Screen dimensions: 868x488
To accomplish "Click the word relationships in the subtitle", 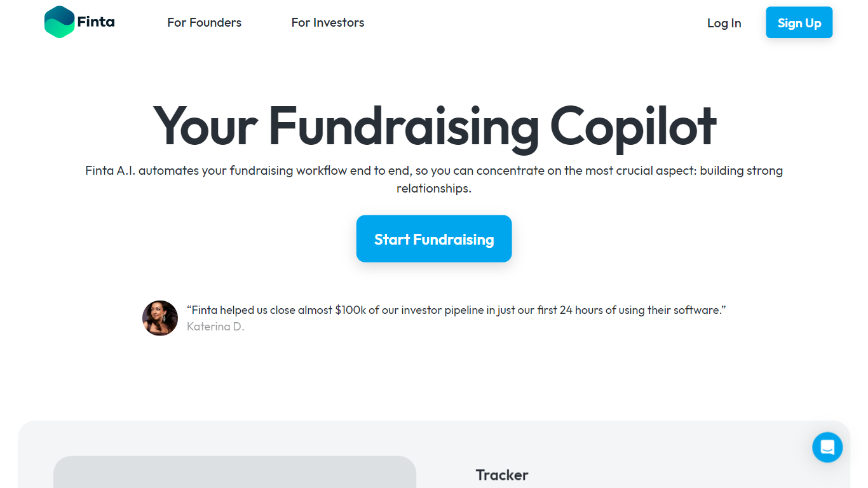I will 434,189.
